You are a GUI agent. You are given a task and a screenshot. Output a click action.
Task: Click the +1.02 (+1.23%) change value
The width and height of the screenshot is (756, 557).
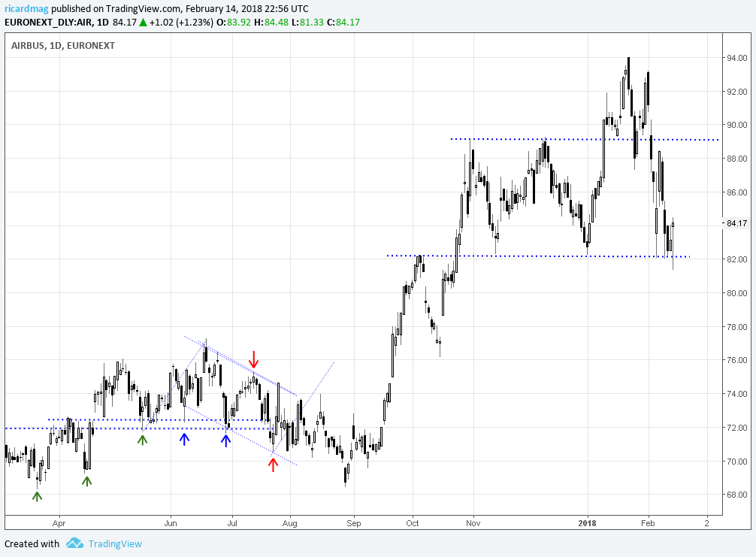tap(181, 23)
